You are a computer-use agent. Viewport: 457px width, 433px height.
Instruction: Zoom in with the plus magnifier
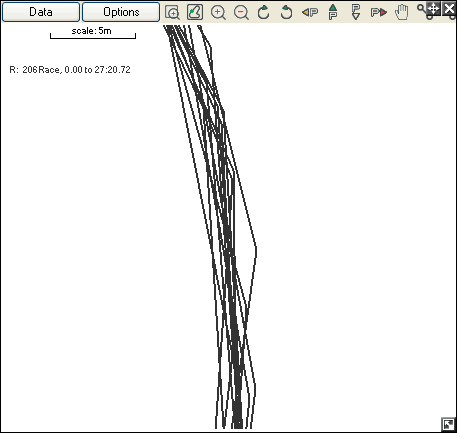tap(218, 12)
